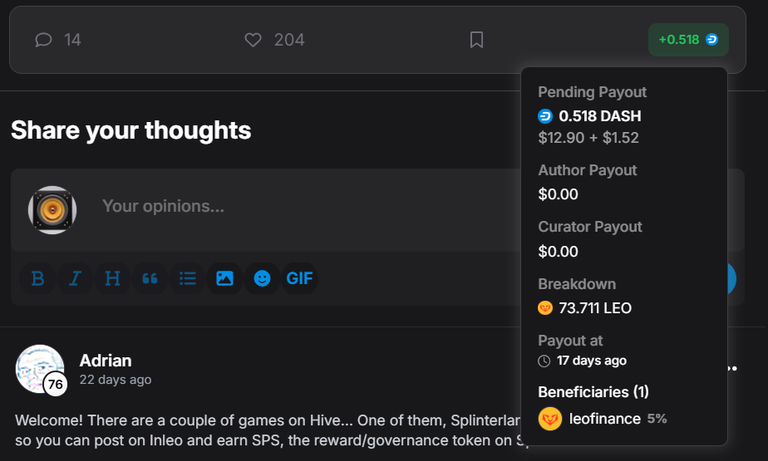Click the green +0.518 payout badge
The image size is (768, 461).
pos(688,40)
